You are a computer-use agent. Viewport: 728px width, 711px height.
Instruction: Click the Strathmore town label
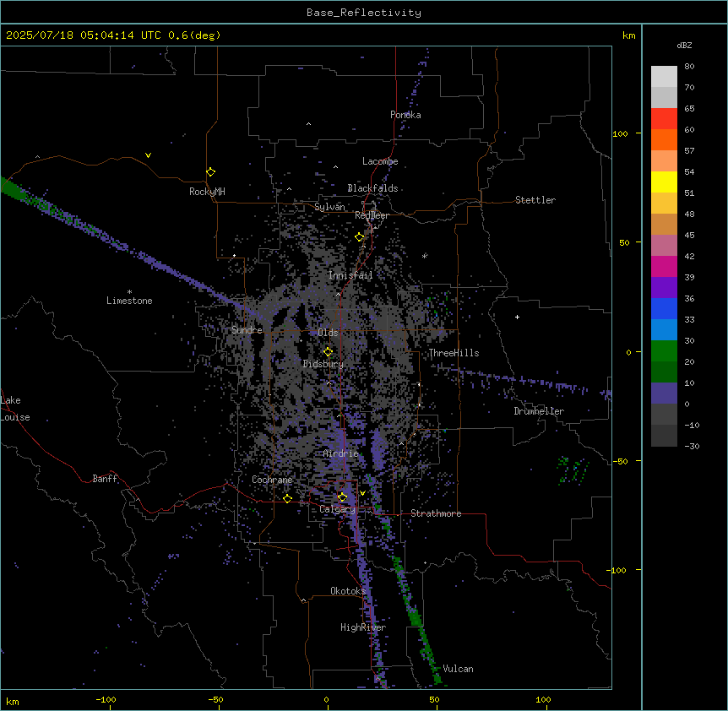436,513
